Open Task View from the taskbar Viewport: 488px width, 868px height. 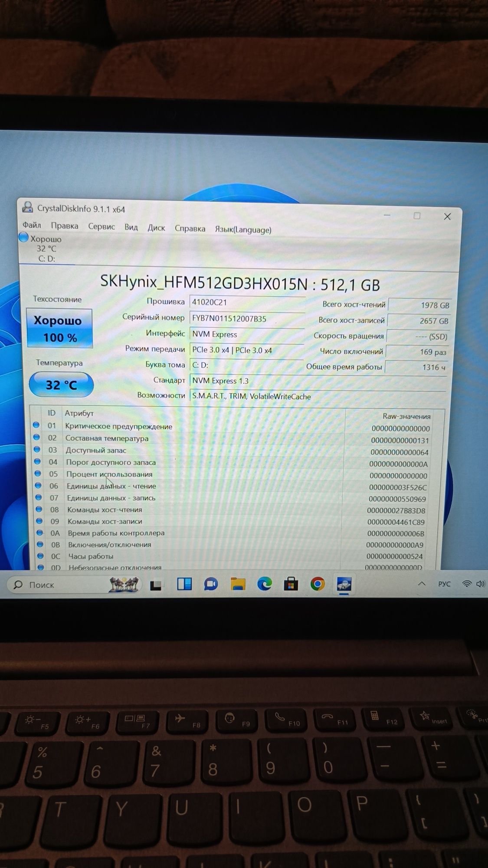pos(156,585)
